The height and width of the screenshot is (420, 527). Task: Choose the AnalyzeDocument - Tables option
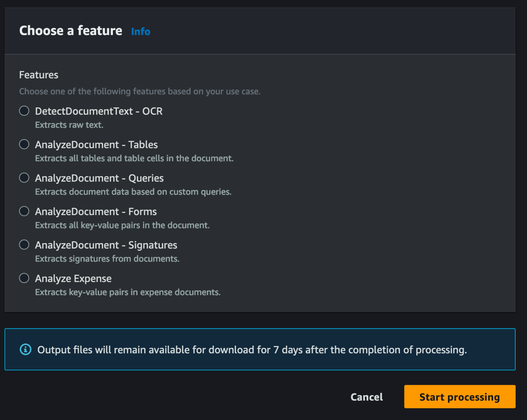24,144
